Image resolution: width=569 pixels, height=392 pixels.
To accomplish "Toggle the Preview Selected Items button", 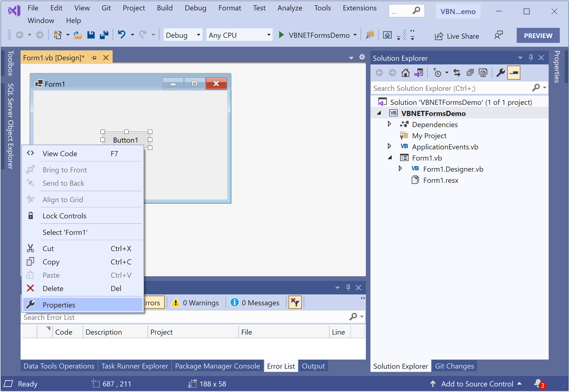I will (x=514, y=73).
